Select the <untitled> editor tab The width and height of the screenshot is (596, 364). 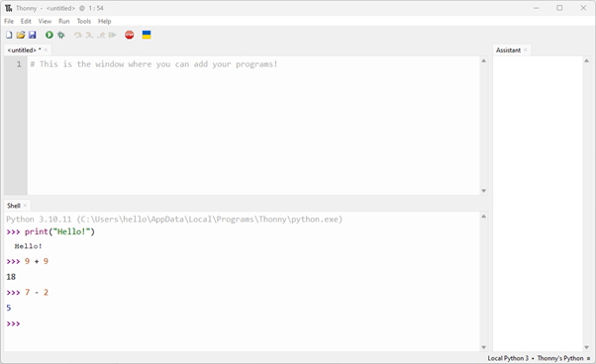click(25, 50)
